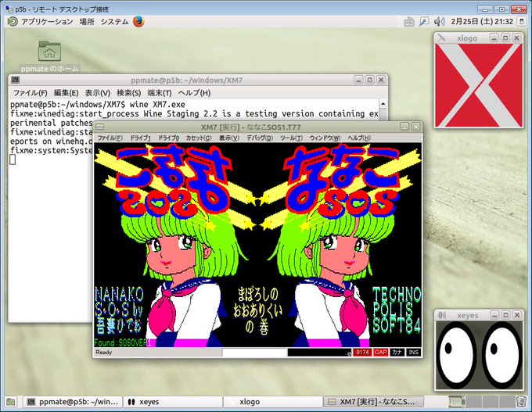Click the INS indicator in XM7 status bar

[x=414, y=353]
